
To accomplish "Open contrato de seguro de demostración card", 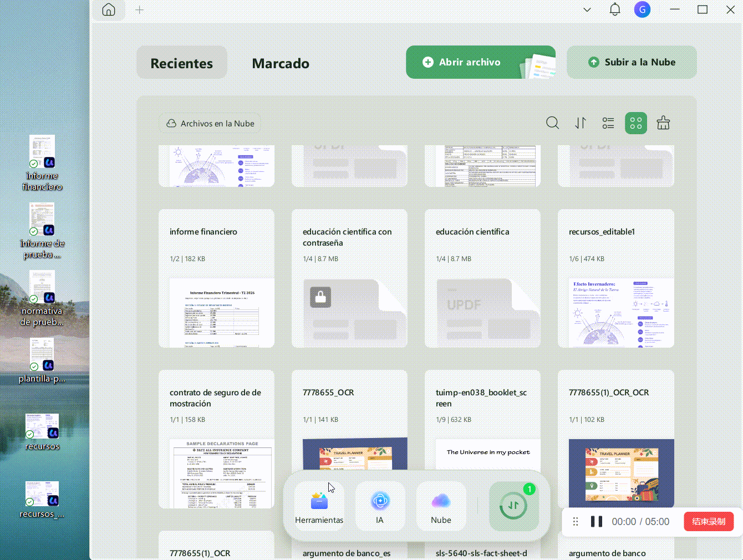I will pos(216,439).
